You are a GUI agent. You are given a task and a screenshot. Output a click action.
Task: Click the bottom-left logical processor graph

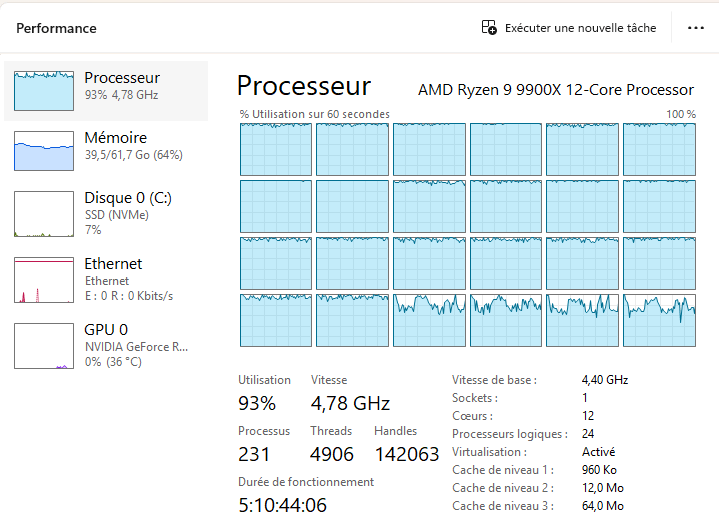point(276,320)
